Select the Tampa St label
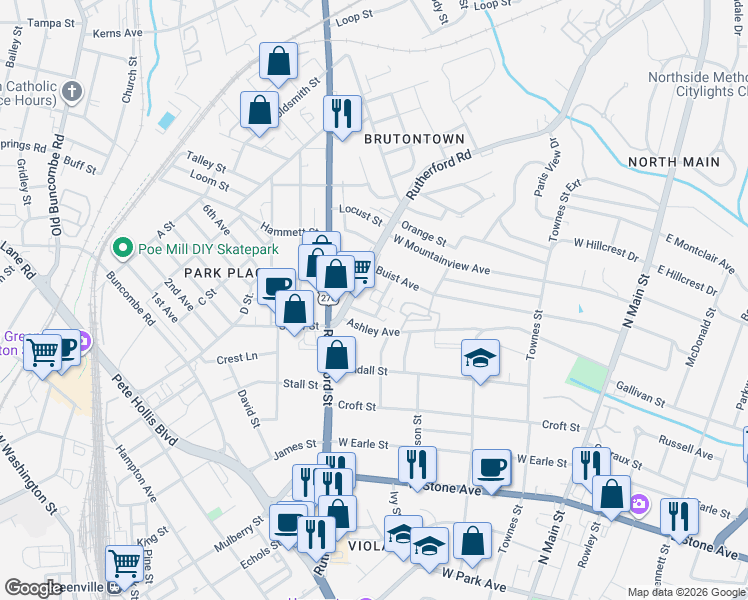 click(x=51, y=23)
